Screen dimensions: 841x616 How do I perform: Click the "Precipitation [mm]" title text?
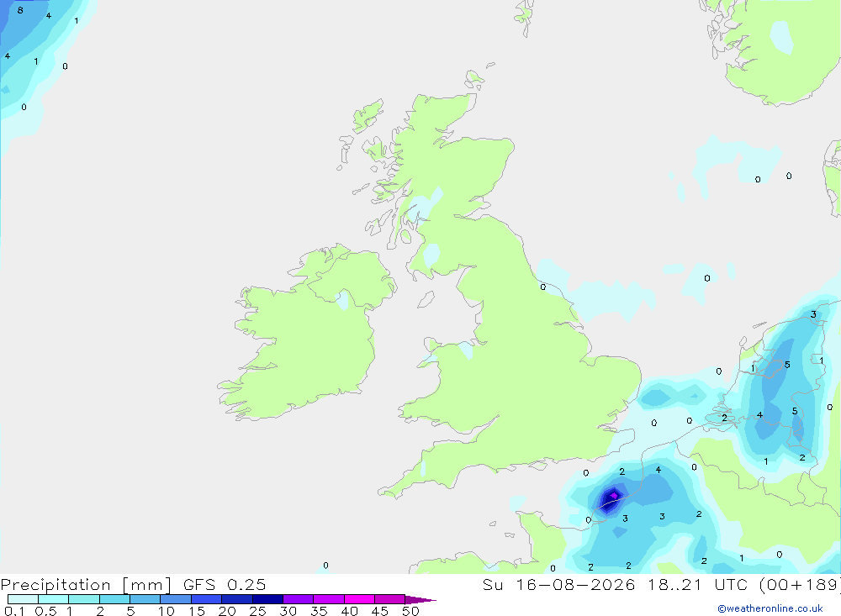pos(86,585)
